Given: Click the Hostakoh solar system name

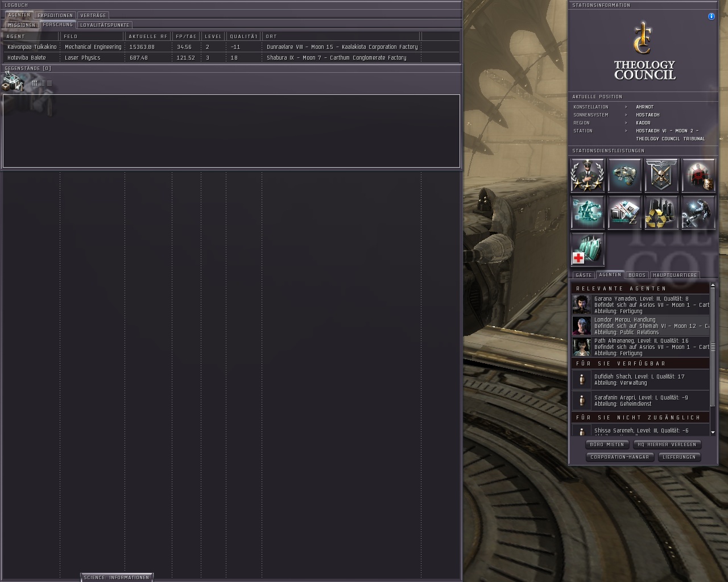Looking at the screenshot, I should (x=647, y=115).
